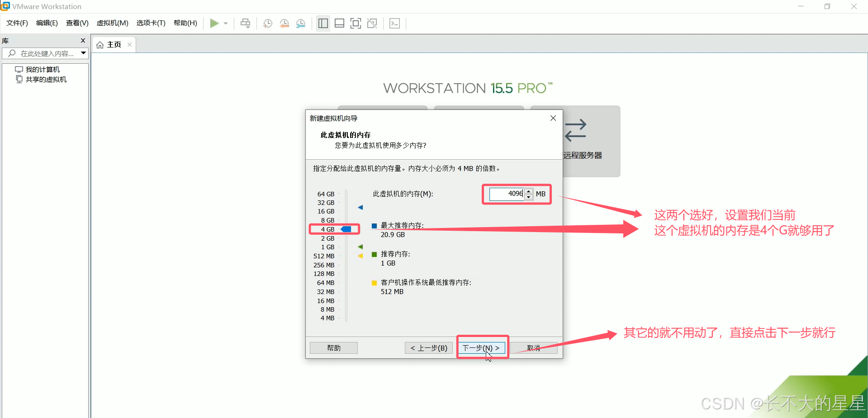Click the 下一步(N) next button

click(481, 348)
